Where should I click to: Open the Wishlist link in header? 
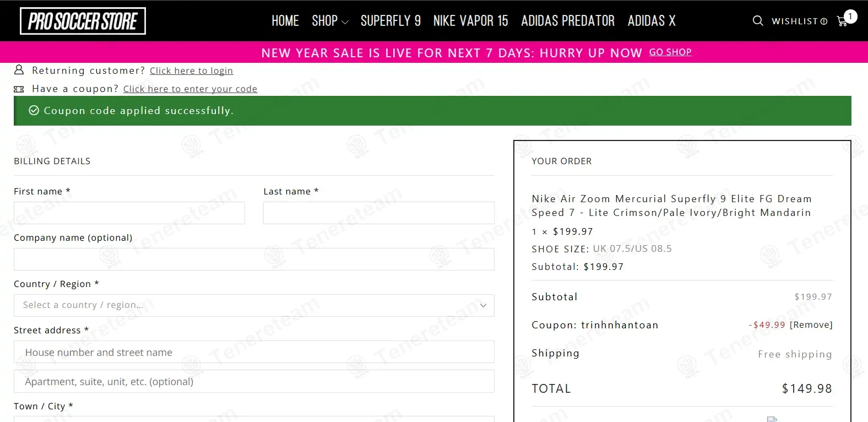click(799, 21)
